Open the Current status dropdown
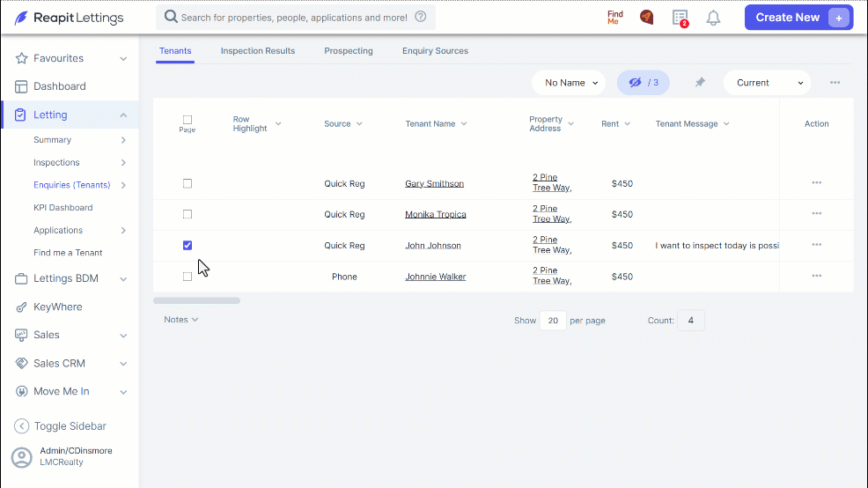The width and height of the screenshot is (868, 488). (x=768, y=83)
